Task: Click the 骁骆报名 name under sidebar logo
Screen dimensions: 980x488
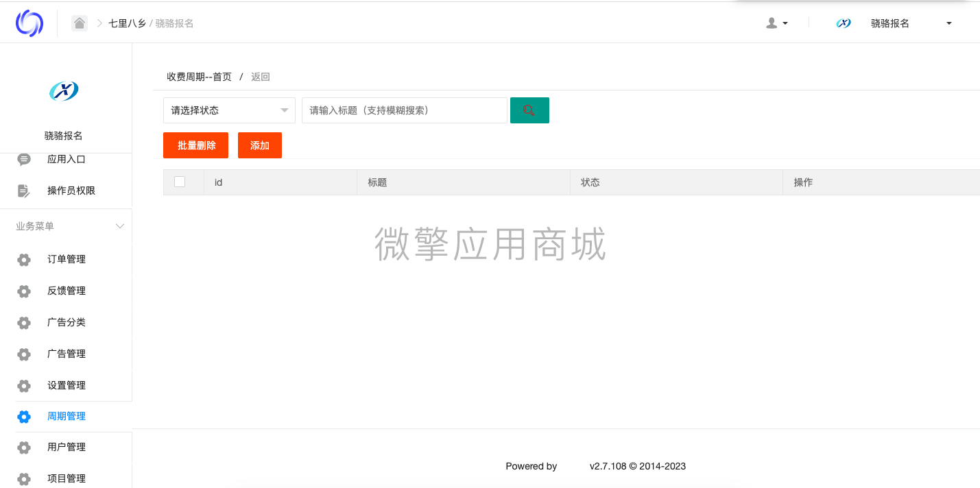Action: click(64, 136)
